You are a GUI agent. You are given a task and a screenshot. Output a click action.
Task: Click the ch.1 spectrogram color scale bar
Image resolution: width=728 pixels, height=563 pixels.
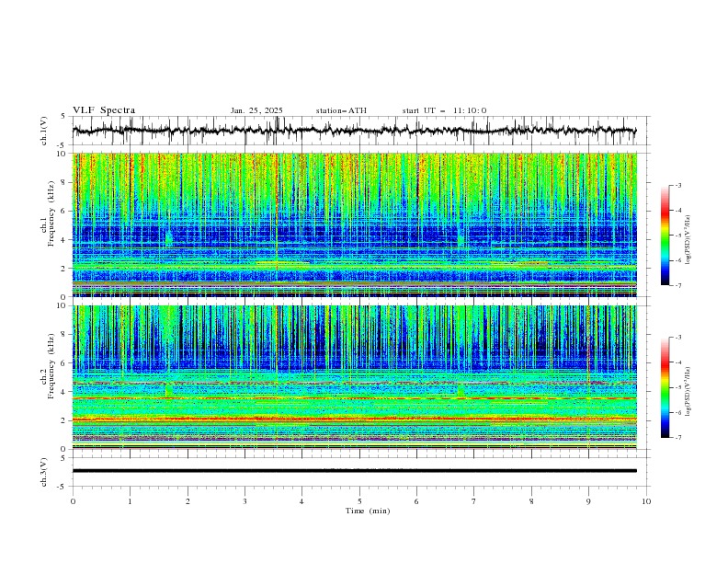point(665,236)
